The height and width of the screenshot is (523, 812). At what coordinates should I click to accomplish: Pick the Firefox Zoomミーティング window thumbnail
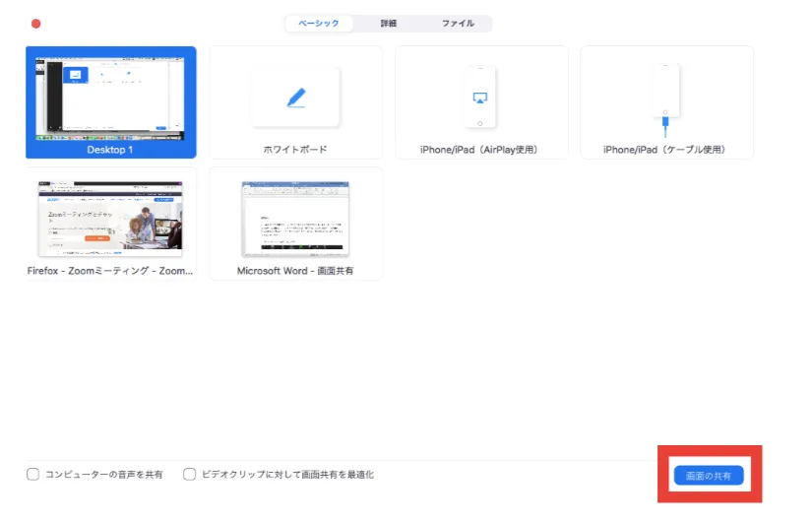pos(110,219)
